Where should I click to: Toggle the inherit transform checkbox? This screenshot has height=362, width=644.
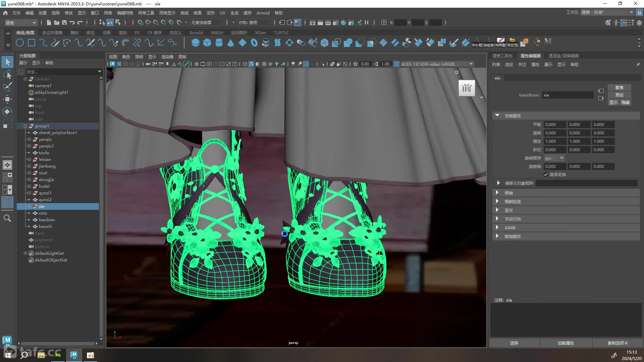[x=546, y=175]
